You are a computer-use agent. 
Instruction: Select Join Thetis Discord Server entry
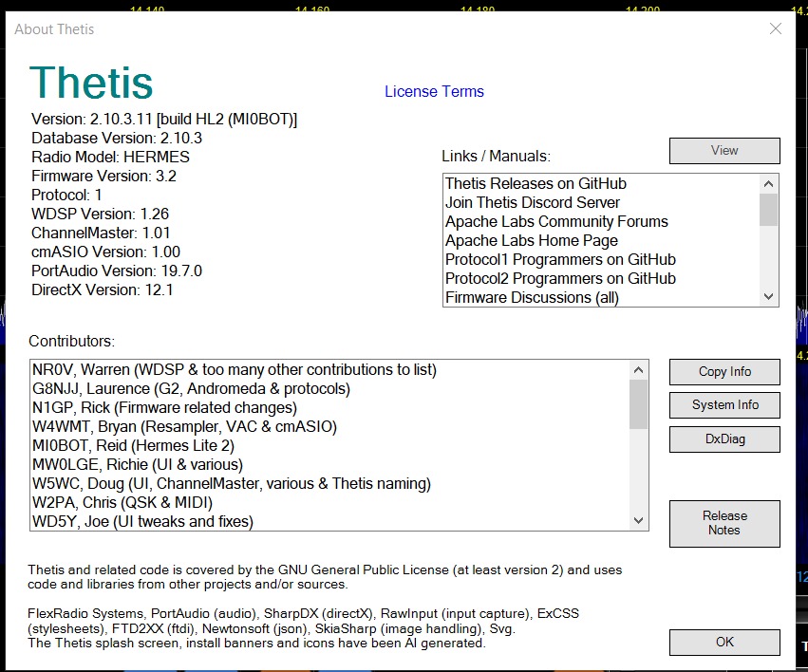point(532,203)
